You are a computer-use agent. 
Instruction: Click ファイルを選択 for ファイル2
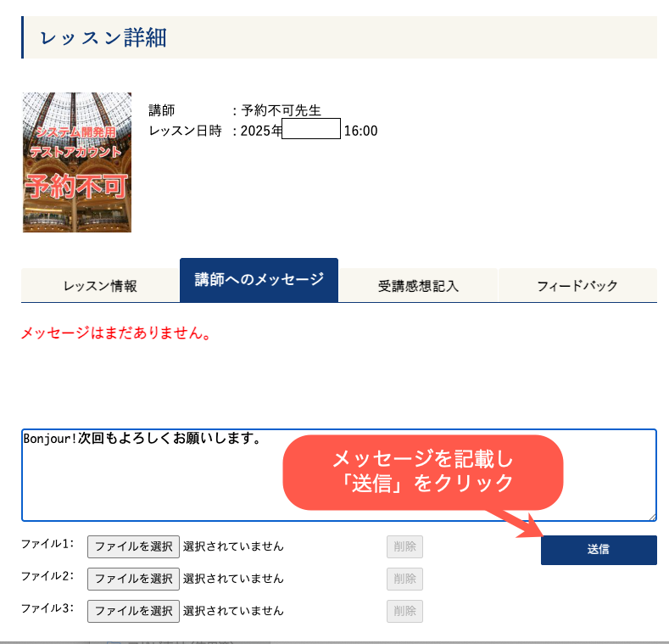coord(133,579)
